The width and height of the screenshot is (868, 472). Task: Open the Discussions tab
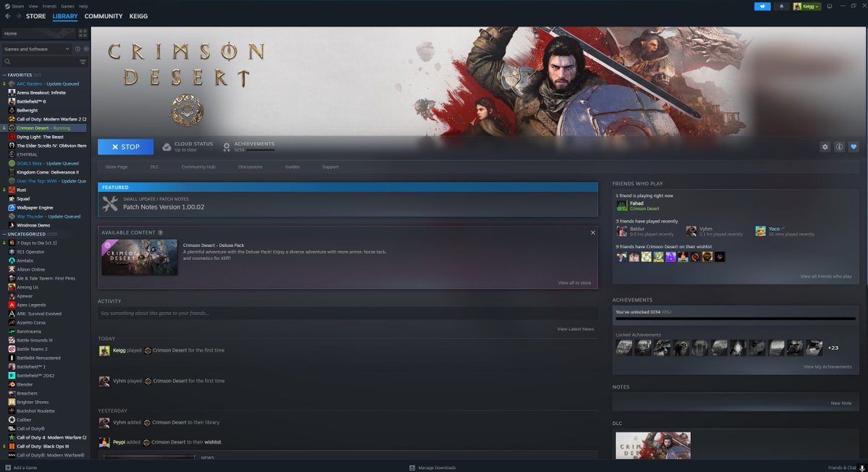click(x=250, y=167)
